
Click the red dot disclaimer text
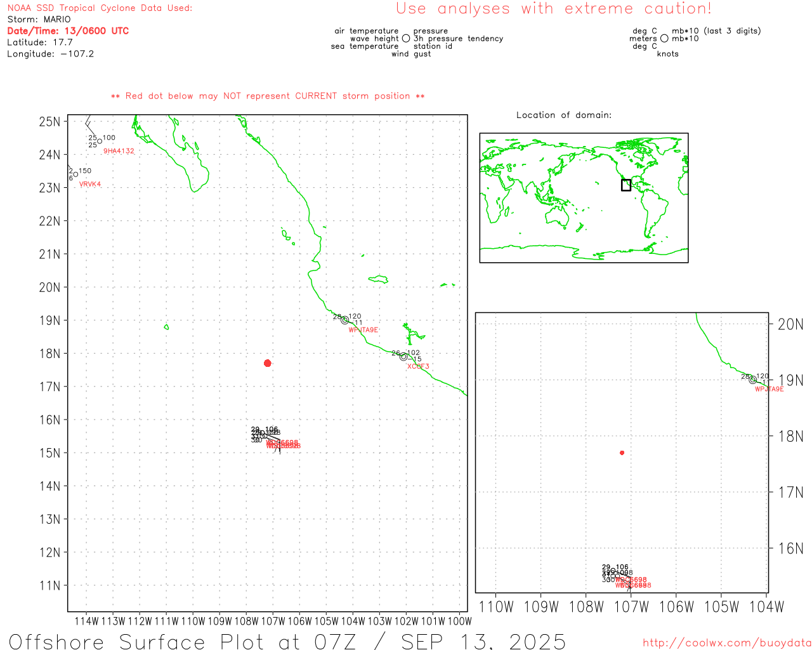tap(268, 96)
